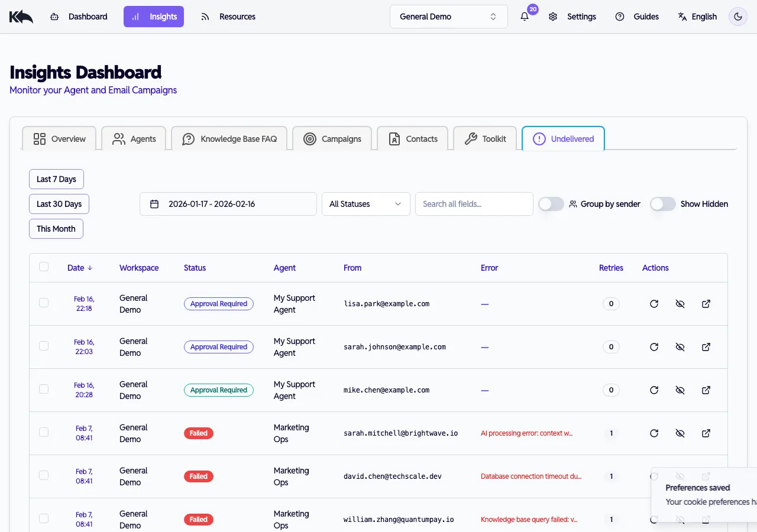Retry the failed sarah.mitchell@brightwave.io email
757x532 pixels.
654,433
